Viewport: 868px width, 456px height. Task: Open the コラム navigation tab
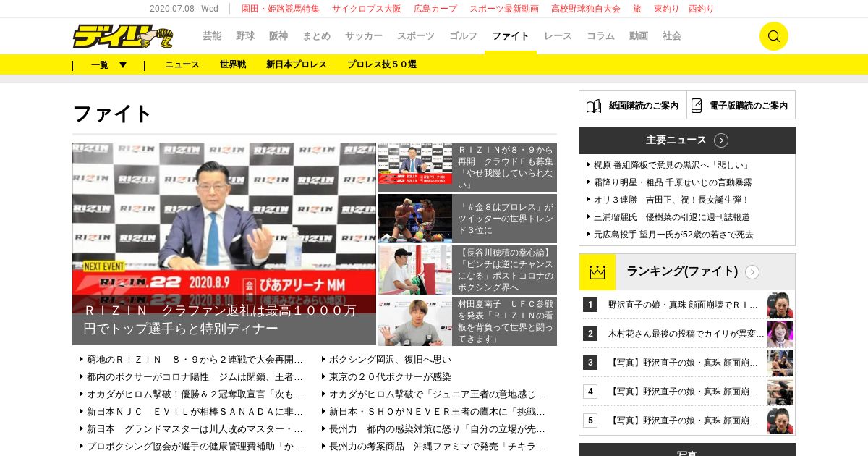(x=600, y=35)
